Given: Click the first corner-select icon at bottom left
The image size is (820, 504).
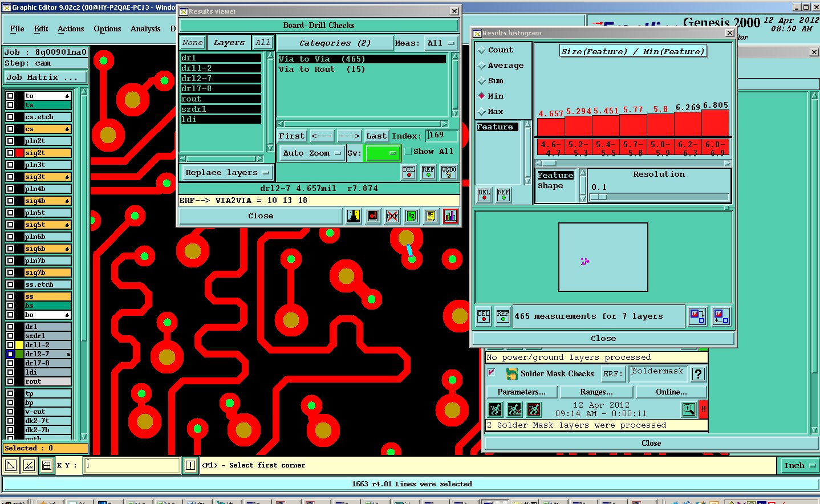Looking at the screenshot, I should [11, 465].
